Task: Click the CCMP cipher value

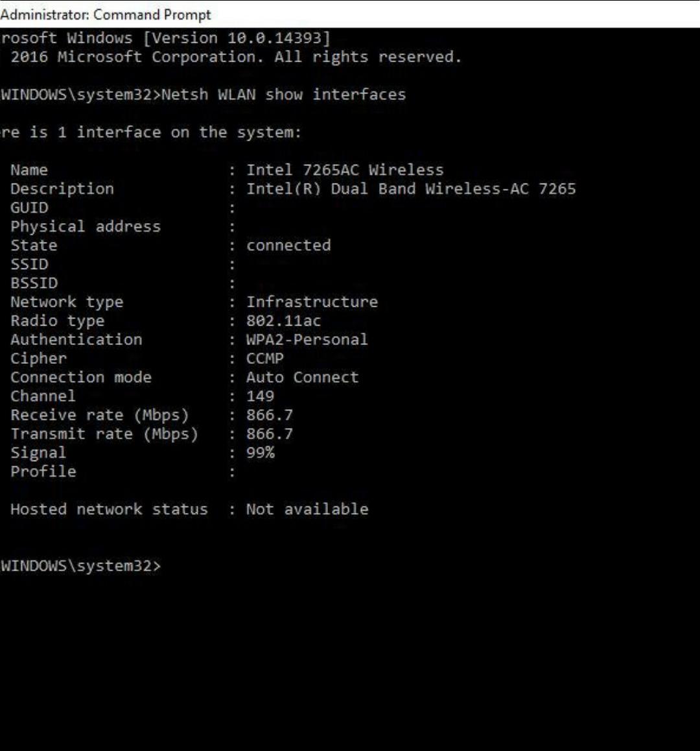Action: click(x=265, y=358)
